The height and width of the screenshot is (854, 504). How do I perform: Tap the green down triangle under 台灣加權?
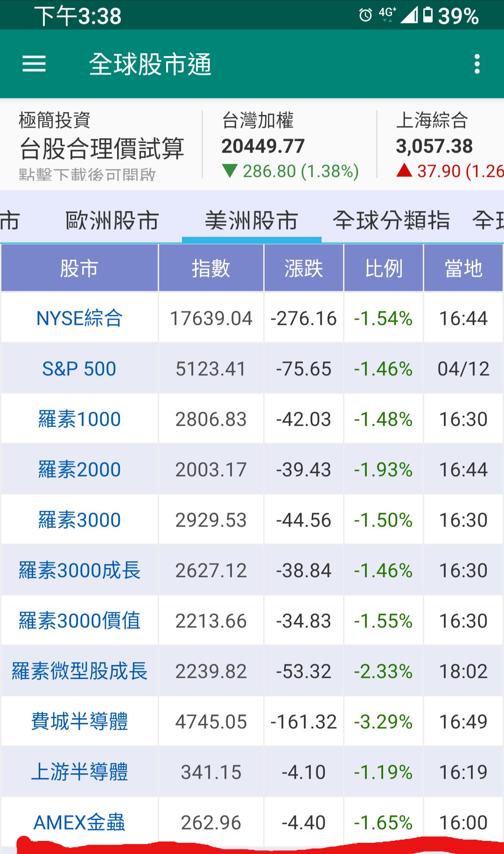click(230, 171)
